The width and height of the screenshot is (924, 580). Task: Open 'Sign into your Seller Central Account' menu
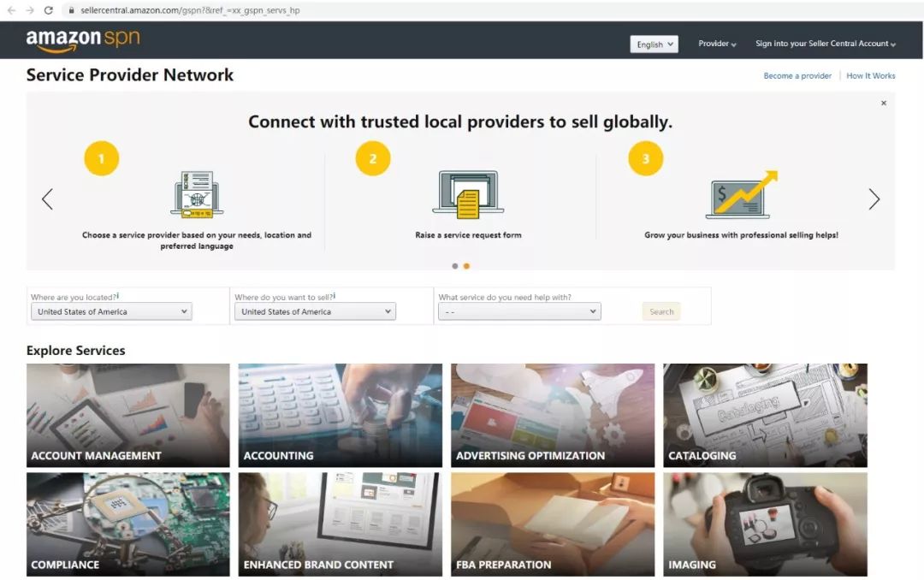tap(826, 44)
